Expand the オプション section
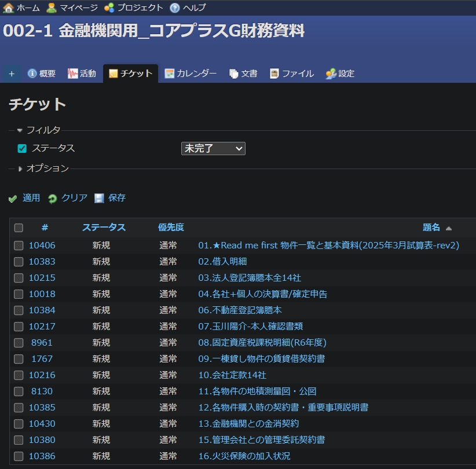Screen dimensions: 476x469 (x=21, y=169)
